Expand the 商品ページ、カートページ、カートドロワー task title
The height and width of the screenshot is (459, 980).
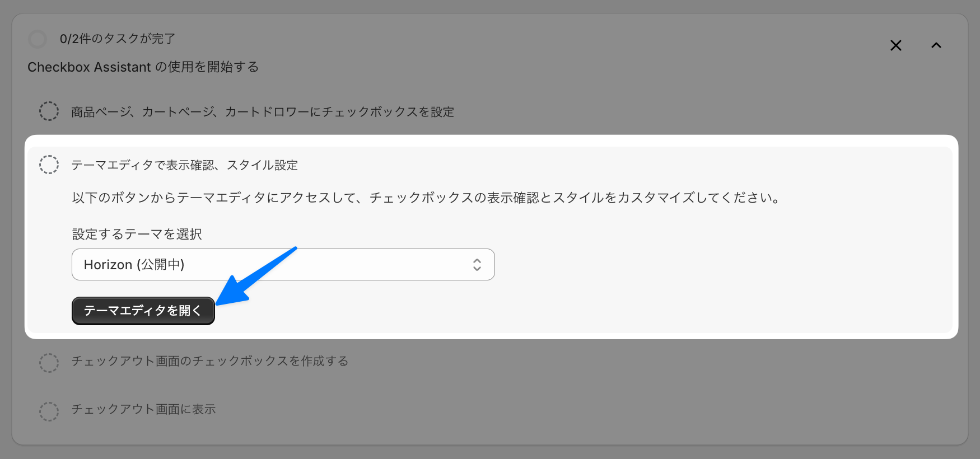click(x=262, y=112)
